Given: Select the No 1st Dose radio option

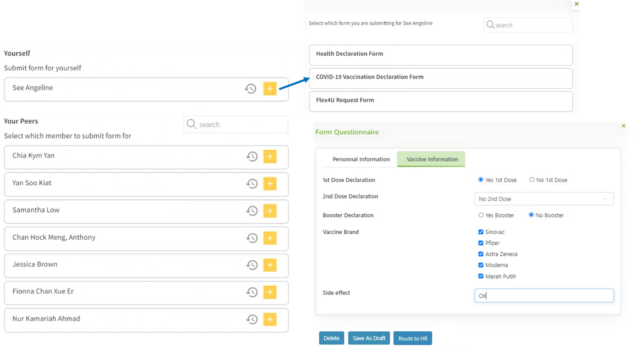Looking at the screenshot, I should click(x=532, y=180).
